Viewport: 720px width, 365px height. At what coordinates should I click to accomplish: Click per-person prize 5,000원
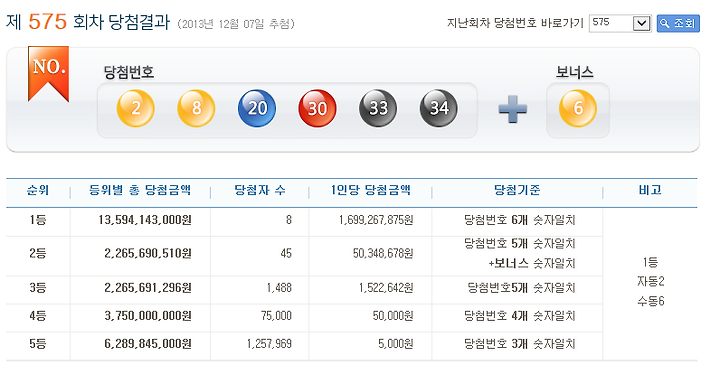point(395,344)
